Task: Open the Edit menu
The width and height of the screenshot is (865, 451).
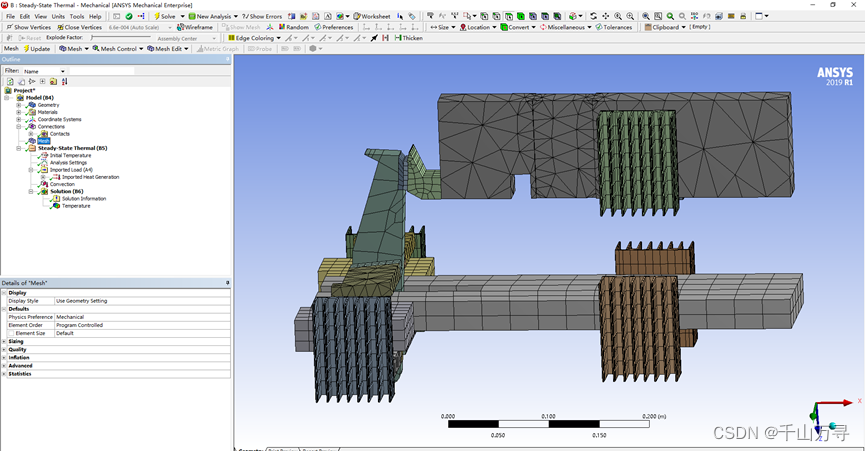Action: (x=25, y=16)
